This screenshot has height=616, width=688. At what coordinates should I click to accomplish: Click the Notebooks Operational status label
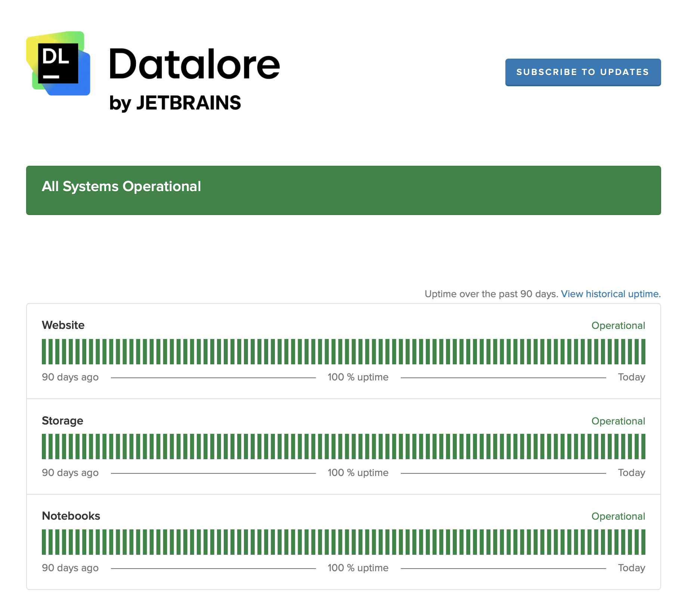(x=618, y=516)
